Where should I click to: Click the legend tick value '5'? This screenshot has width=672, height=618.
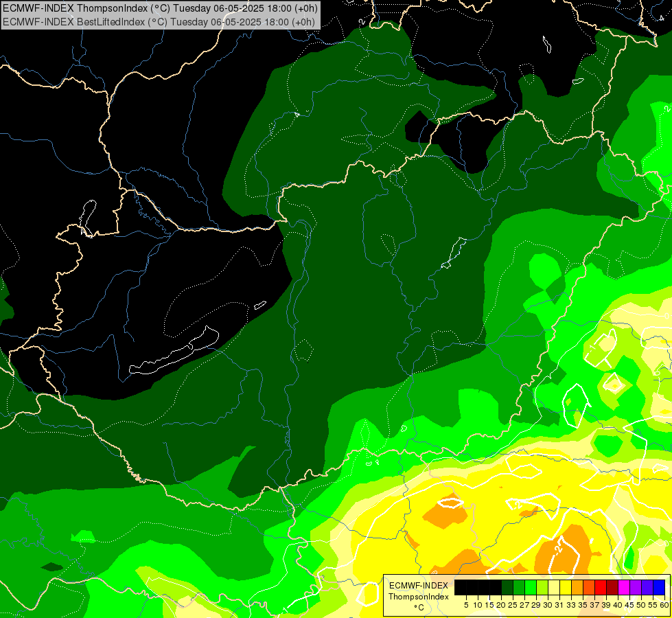(x=466, y=605)
